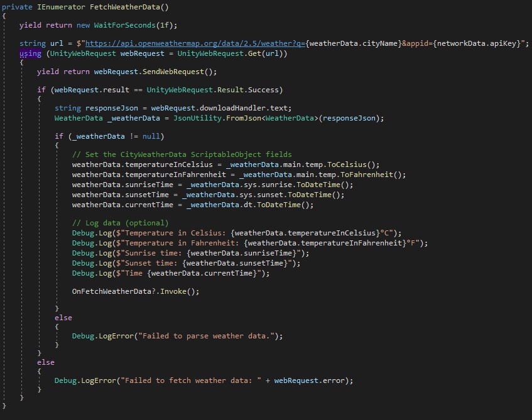Click 'Failed to fetch weather data' error string

click(x=191, y=380)
